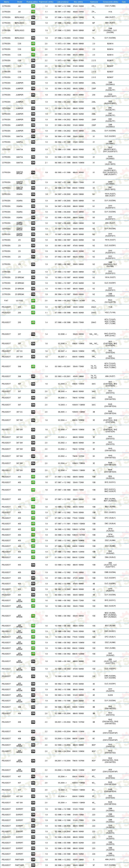
Task: Click the petrol icon in the CITROEN AX 1.0 row
Action: (33, 6)
